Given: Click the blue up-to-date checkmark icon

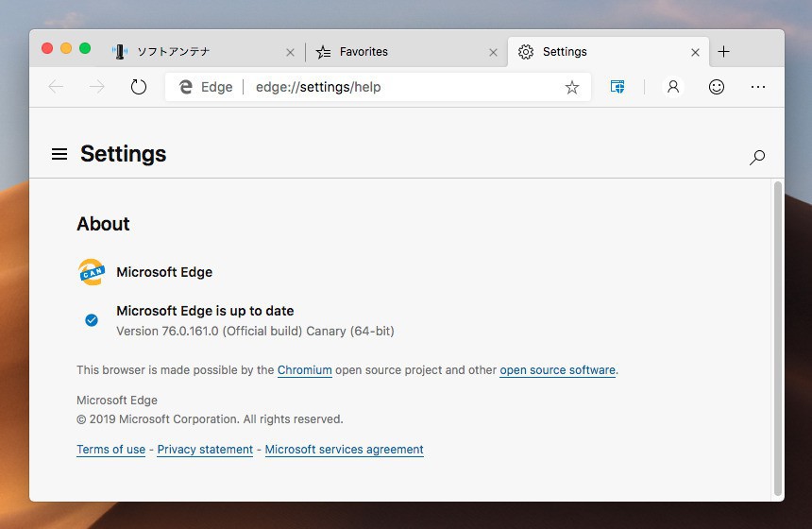Looking at the screenshot, I should (92, 320).
